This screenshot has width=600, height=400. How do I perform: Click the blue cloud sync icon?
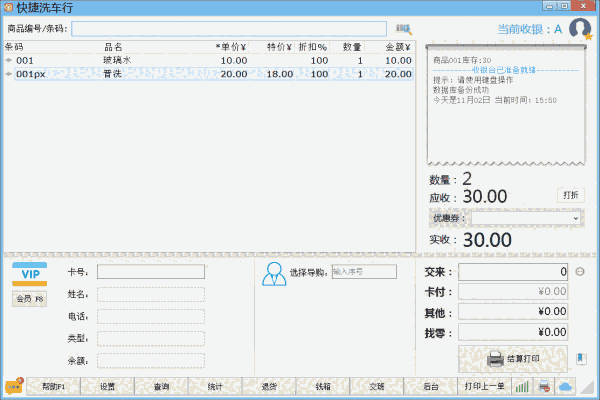(565, 387)
